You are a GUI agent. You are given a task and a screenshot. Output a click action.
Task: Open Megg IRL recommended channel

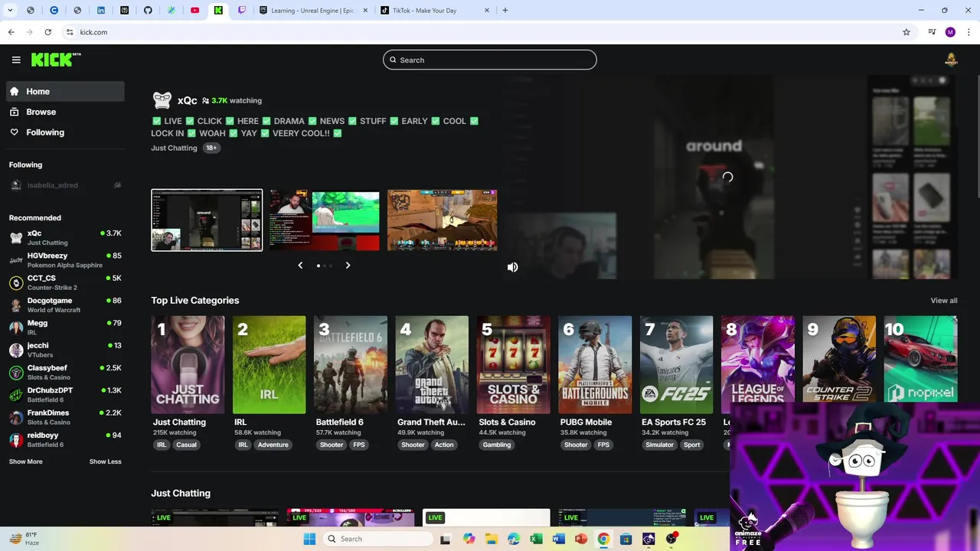[65, 328]
